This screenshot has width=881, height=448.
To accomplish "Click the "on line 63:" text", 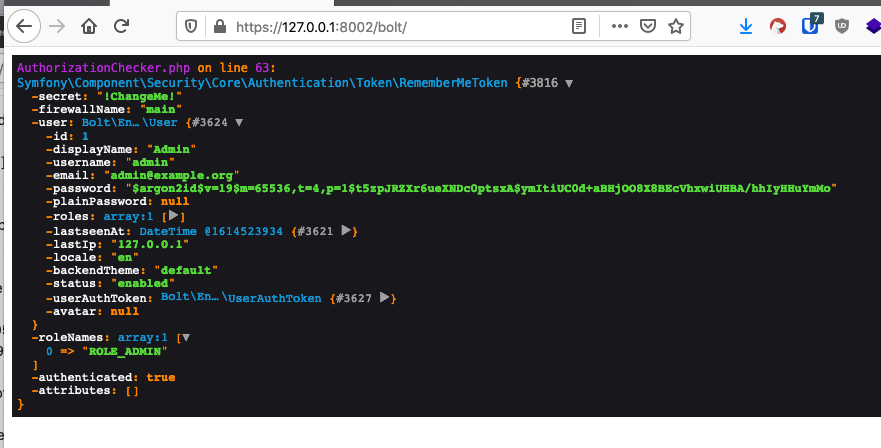I will pos(237,68).
